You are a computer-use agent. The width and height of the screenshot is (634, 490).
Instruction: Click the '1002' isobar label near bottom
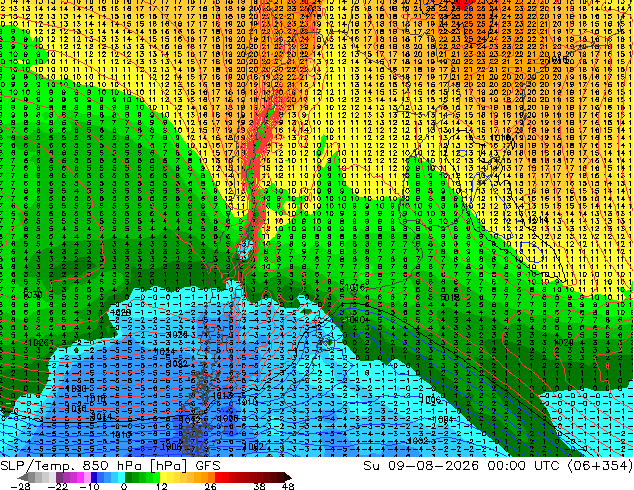coord(254,446)
